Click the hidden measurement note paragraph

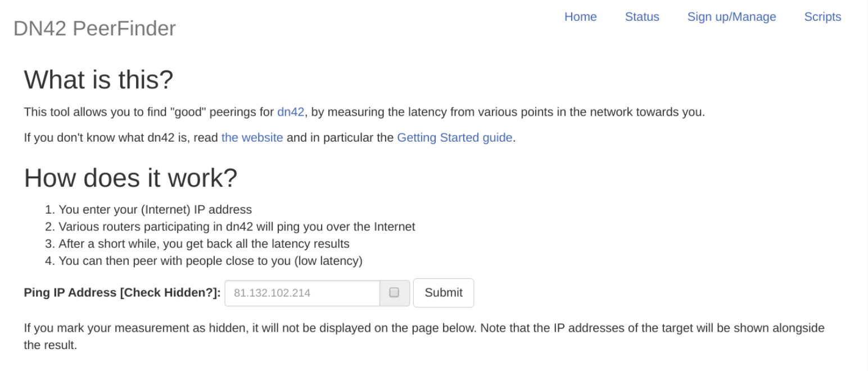pos(424,336)
